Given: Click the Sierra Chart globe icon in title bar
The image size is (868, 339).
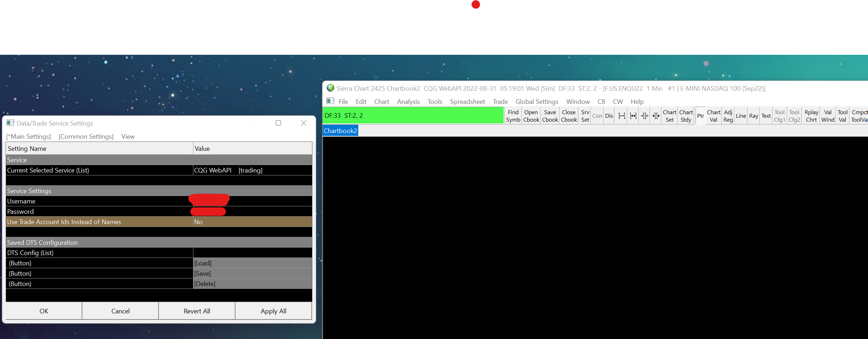Looking at the screenshot, I should pyautogui.click(x=331, y=88).
